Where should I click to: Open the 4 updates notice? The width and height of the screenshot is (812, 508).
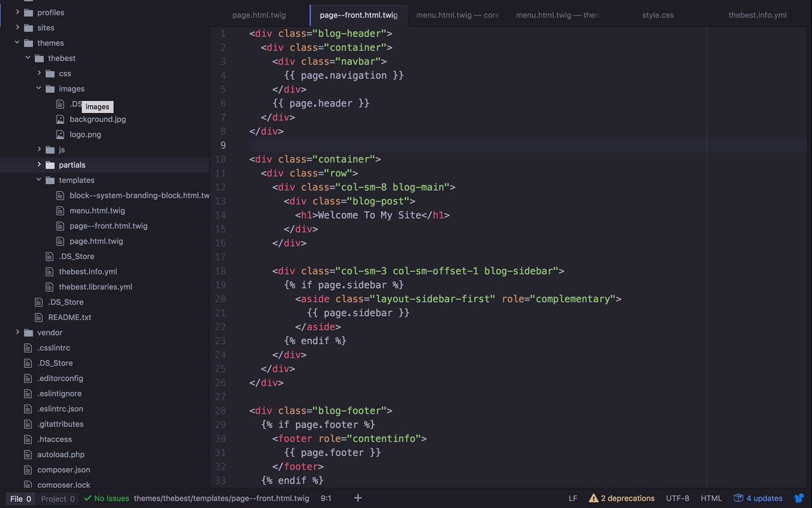[758, 498]
